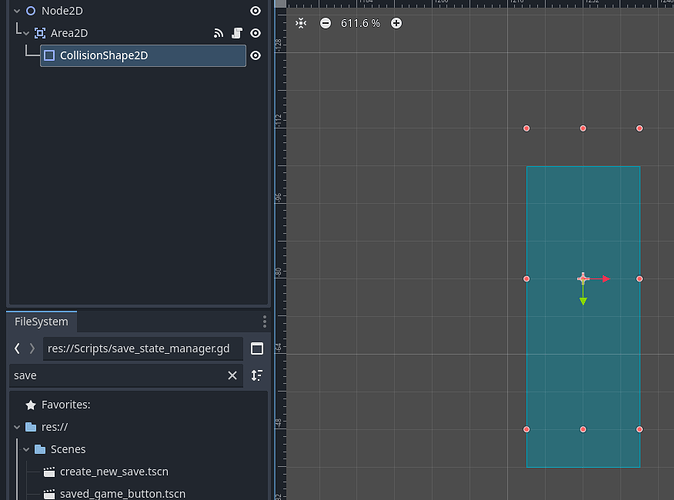This screenshot has height=500, width=674.
Task: Zoom in on the 2D viewport
Action: coord(396,23)
